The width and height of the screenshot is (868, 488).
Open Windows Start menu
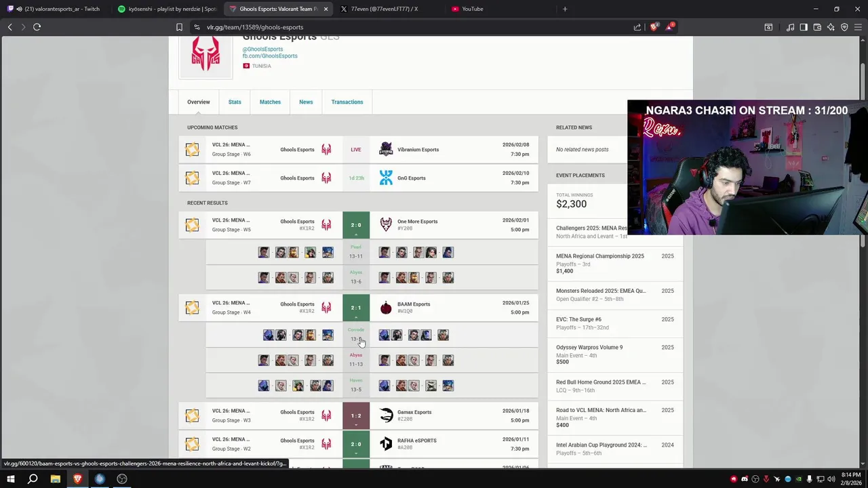[x=10, y=479]
